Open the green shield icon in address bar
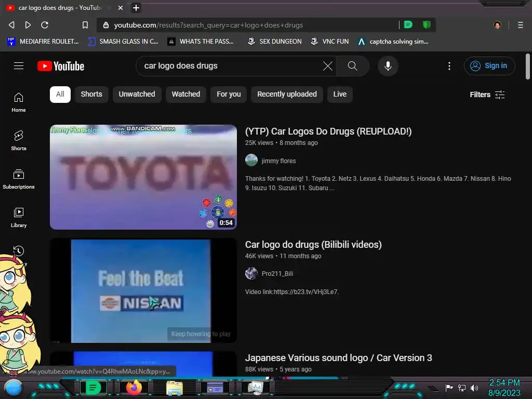This screenshot has width=532, height=399. 427,25
